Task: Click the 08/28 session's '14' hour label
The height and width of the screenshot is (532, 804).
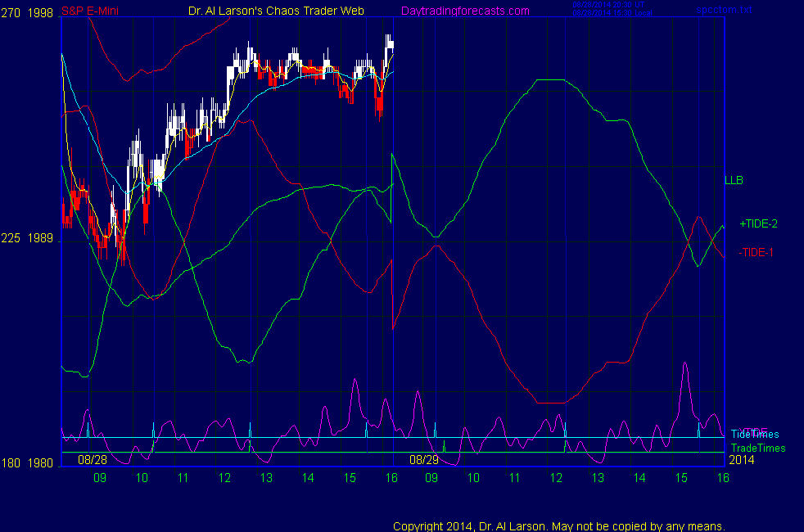Action: [x=308, y=478]
